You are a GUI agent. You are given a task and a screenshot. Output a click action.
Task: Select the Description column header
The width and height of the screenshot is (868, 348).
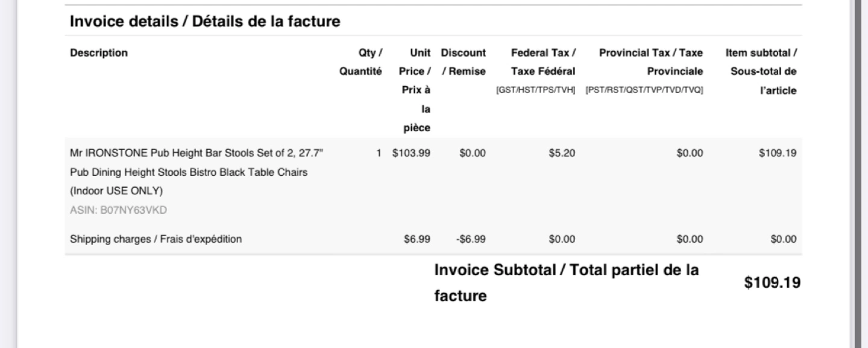99,53
